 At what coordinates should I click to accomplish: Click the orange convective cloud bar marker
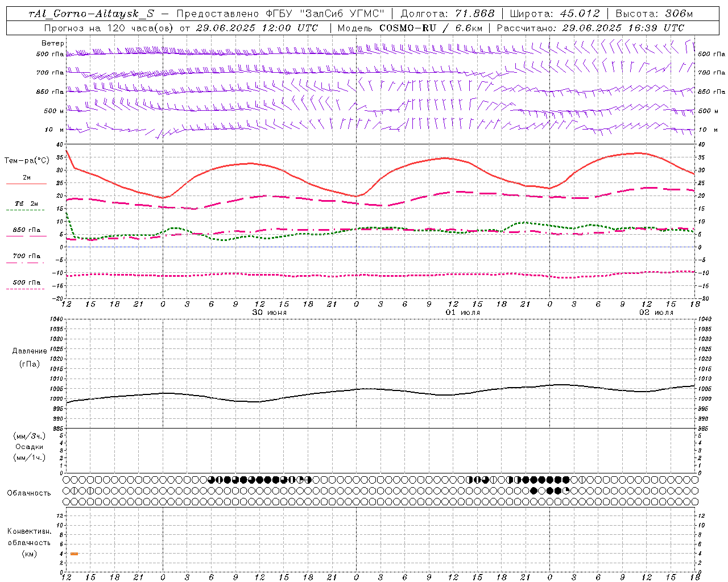tap(75, 554)
